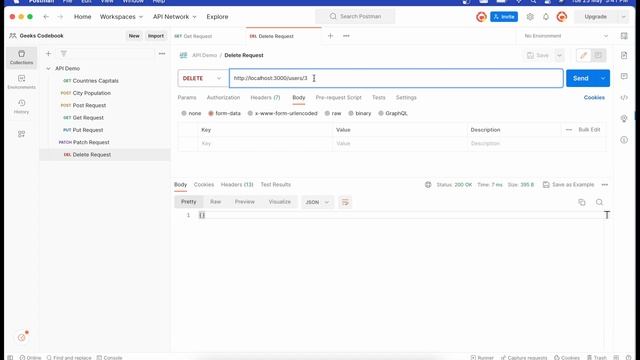Switch to the Pre-request Script tab

(x=338, y=98)
